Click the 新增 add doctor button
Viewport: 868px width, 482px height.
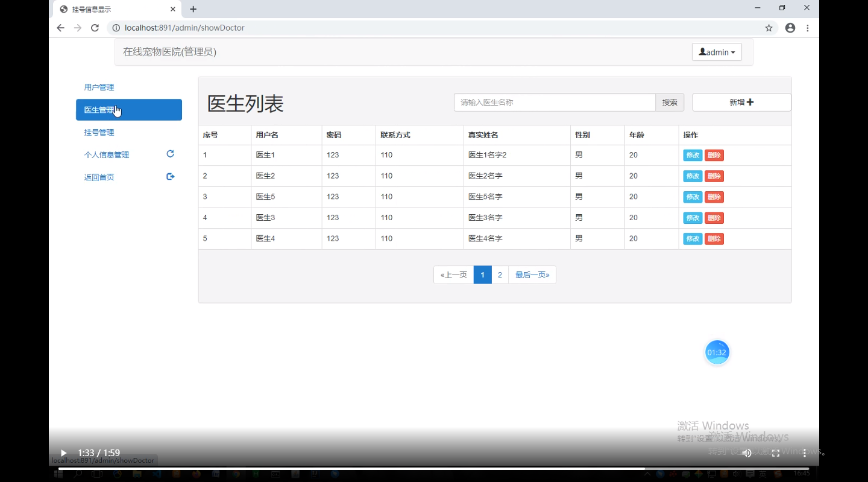tap(741, 103)
